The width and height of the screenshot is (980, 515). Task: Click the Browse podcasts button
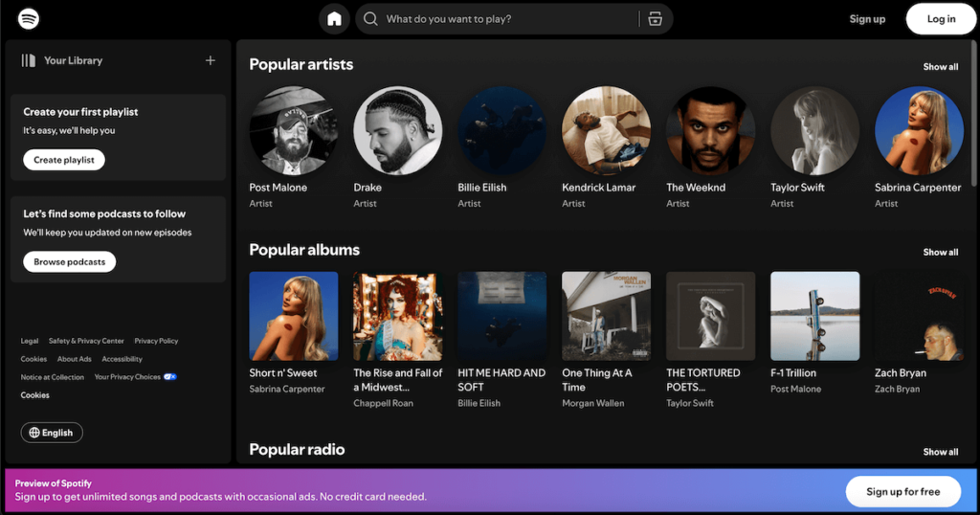(x=69, y=261)
